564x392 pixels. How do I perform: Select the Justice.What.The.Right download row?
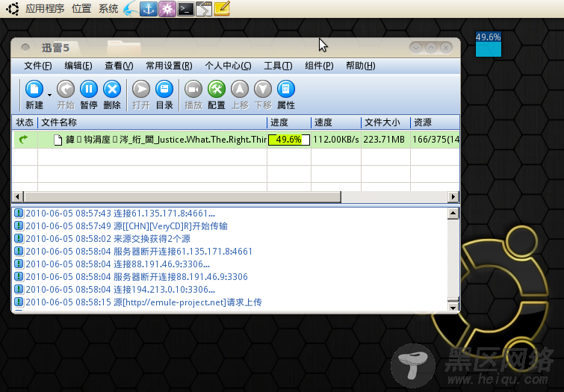(x=236, y=140)
